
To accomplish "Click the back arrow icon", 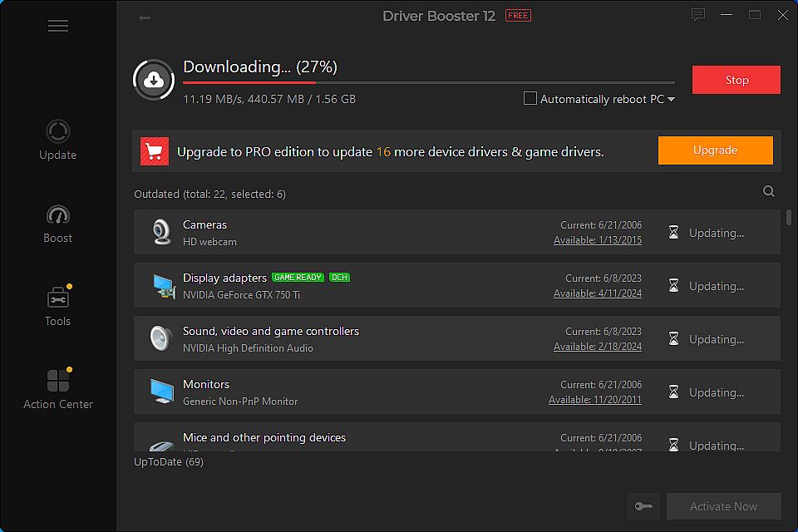I will pos(145,17).
